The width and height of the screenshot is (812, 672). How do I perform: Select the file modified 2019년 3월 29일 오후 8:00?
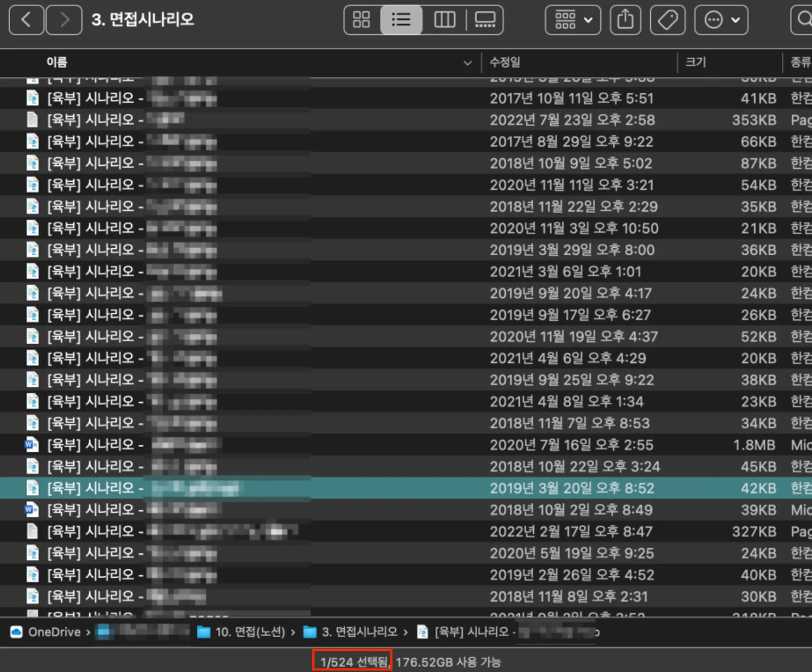406,250
